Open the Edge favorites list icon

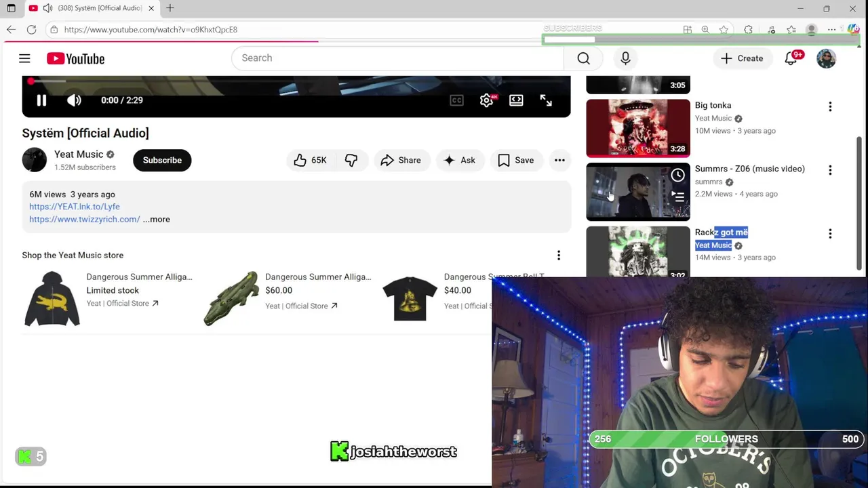[791, 30]
